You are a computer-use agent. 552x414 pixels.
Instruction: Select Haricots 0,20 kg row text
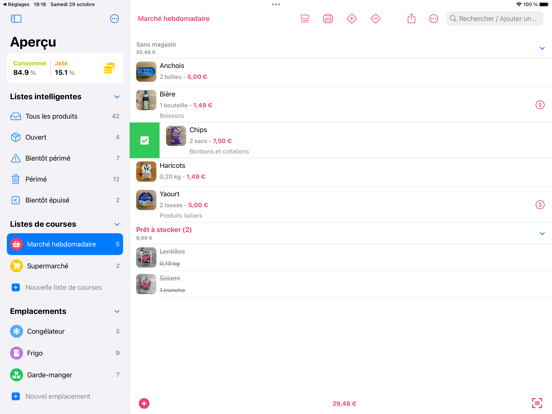[182, 177]
